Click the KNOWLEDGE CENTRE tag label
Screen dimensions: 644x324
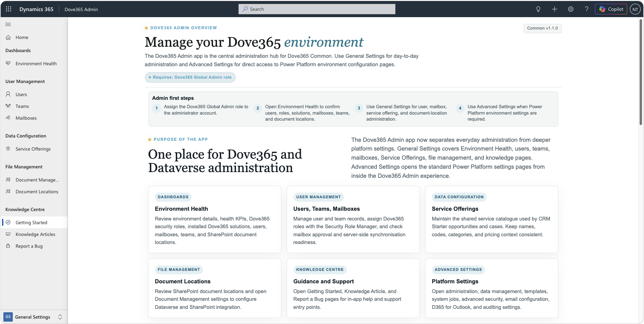tap(320, 270)
